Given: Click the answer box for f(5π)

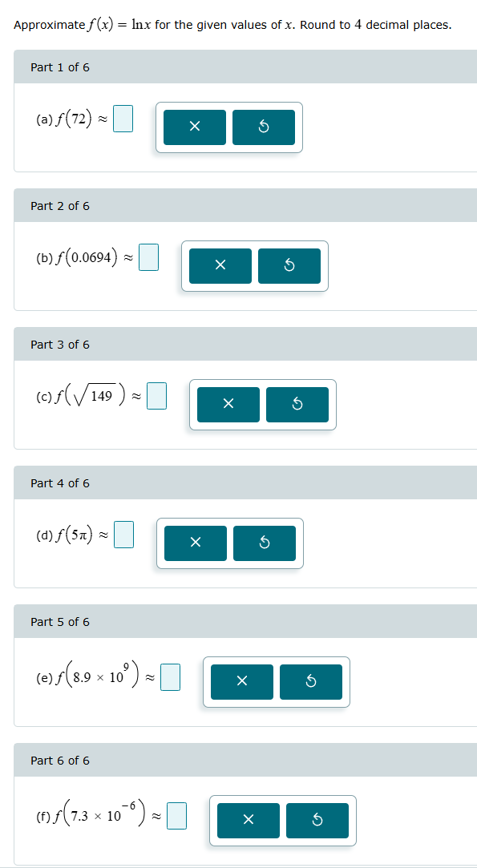Looking at the screenshot, I should tap(123, 535).
